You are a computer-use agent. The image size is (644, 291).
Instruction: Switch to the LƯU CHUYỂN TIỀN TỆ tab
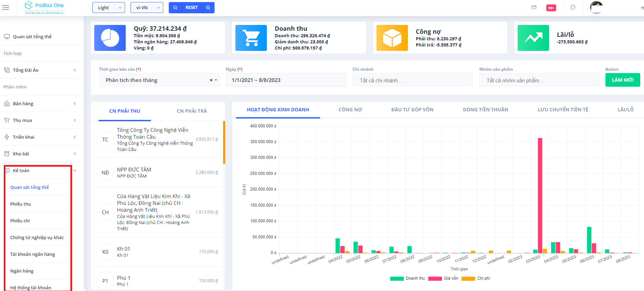[563, 110]
